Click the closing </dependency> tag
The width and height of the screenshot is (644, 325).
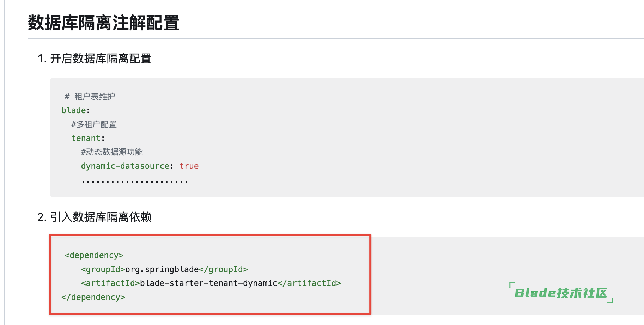[x=93, y=297]
